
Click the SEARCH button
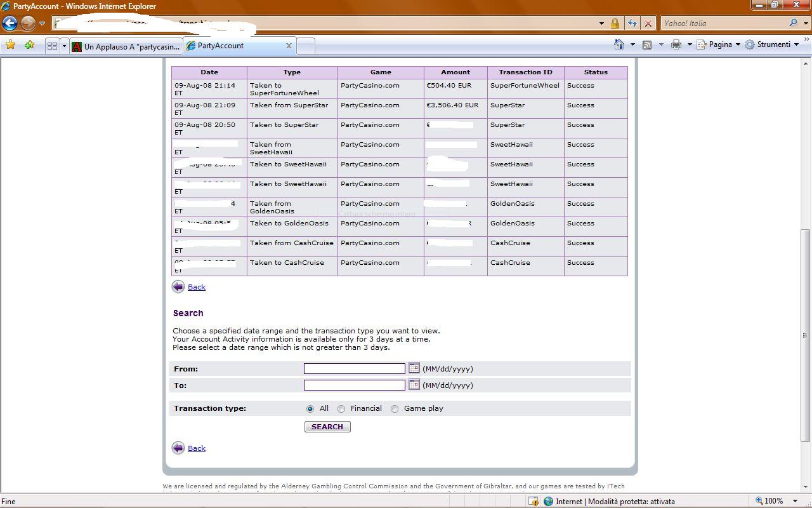327,427
